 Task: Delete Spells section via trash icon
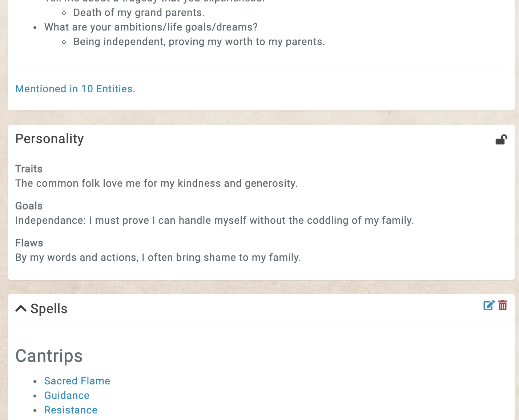point(503,305)
